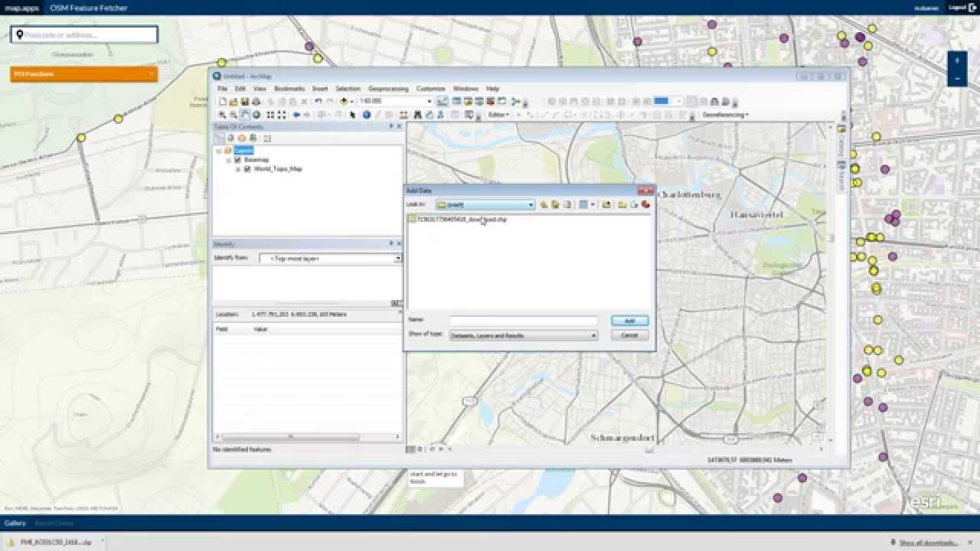
Task: Go back to previous extent blue arrow
Action: point(296,115)
